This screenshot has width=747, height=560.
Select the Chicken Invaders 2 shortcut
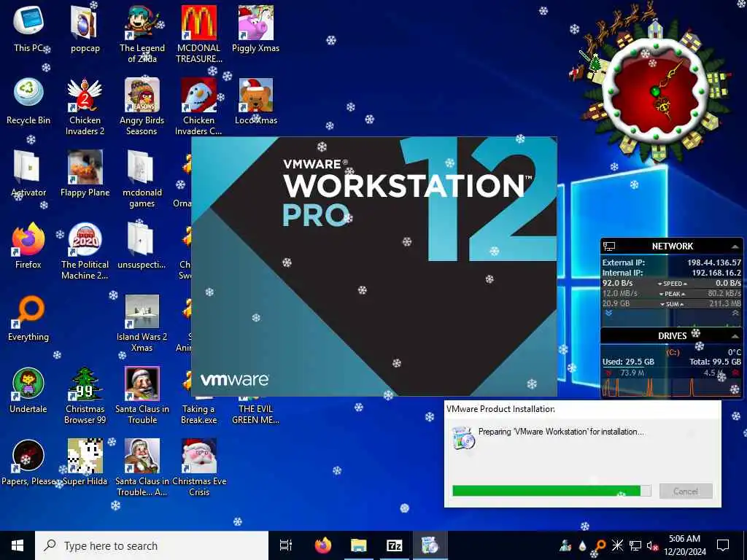85,106
